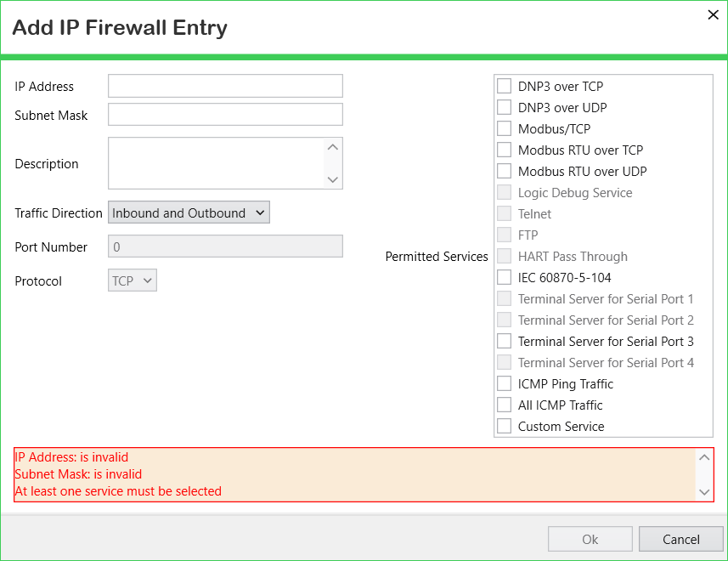
Task: Open the Traffic Direction dropdown
Action: coord(189,212)
